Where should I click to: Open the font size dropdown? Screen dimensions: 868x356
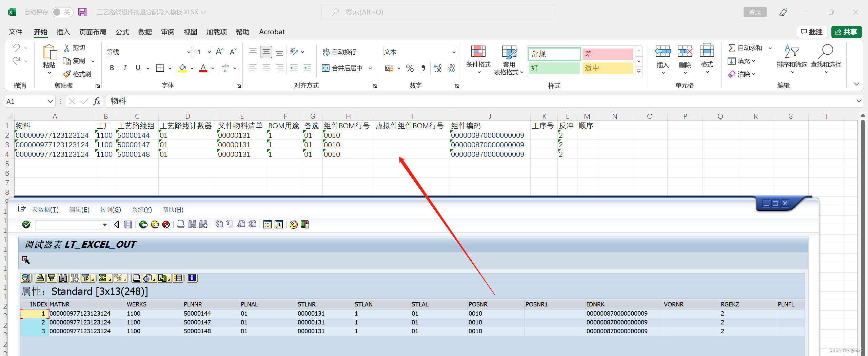coord(209,52)
